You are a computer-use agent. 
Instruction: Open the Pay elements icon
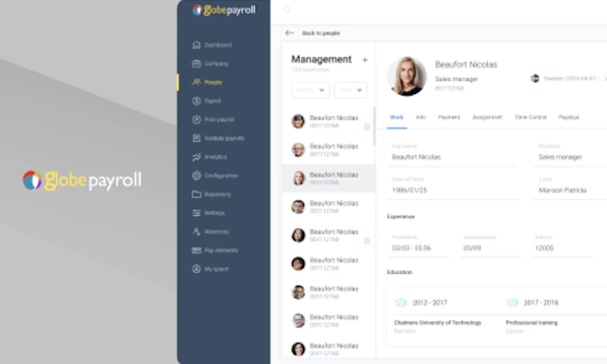[x=197, y=250]
